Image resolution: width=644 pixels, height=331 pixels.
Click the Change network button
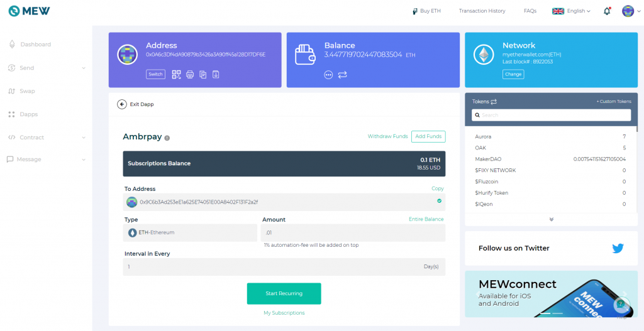(513, 74)
